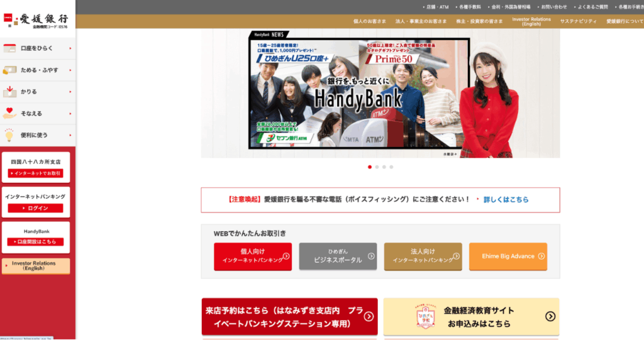Select the third carousel dot
Image resolution: width=644 pixels, height=362 pixels.
click(x=384, y=167)
